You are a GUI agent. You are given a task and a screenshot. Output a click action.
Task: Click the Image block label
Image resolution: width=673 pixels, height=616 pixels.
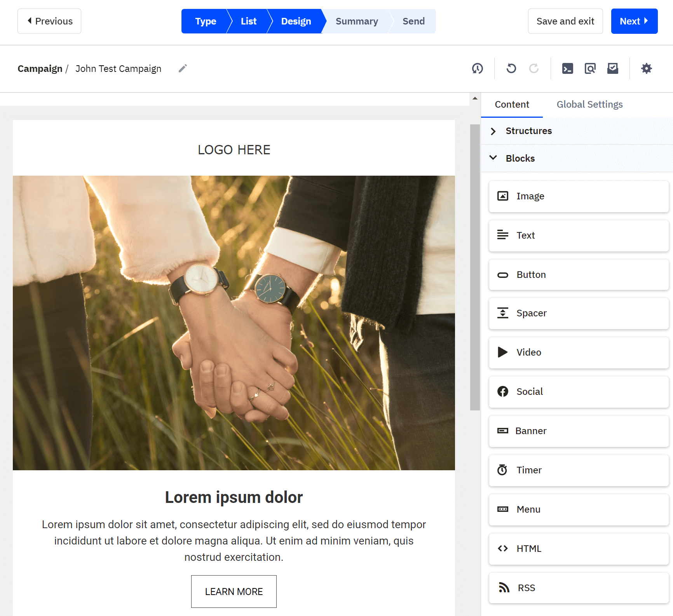click(x=530, y=196)
